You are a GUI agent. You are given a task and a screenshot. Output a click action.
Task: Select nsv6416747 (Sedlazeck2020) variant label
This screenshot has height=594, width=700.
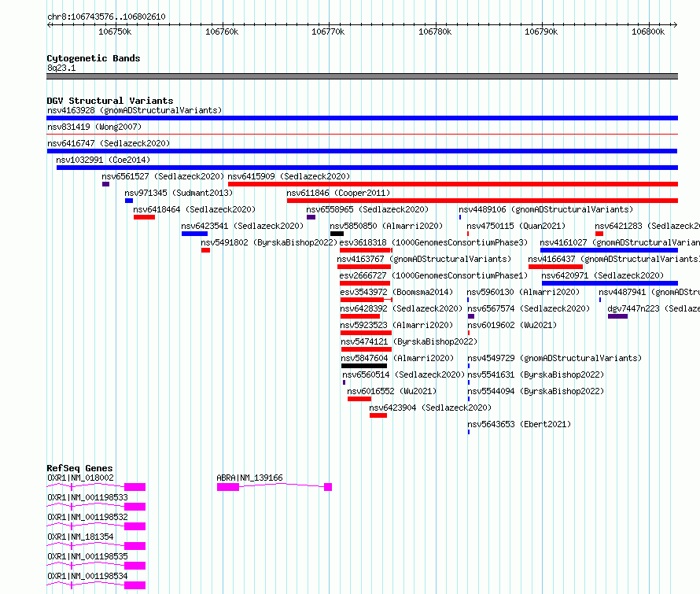109,143
